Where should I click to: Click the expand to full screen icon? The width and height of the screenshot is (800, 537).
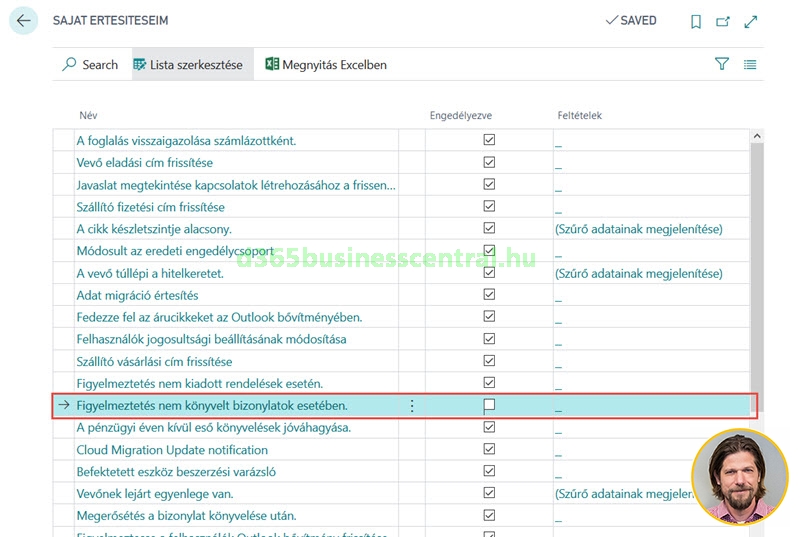[750, 21]
